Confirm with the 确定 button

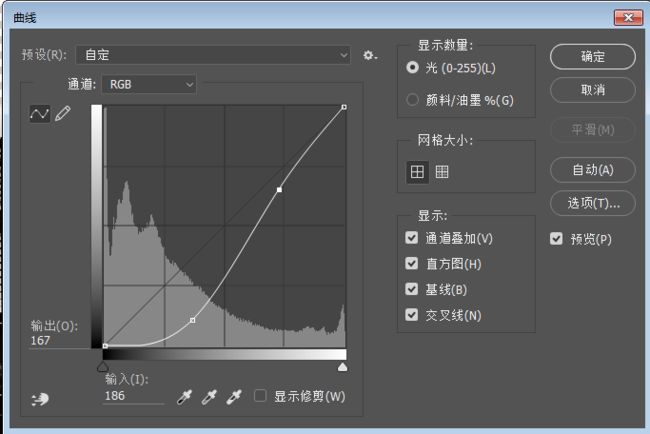click(x=593, y=57)
